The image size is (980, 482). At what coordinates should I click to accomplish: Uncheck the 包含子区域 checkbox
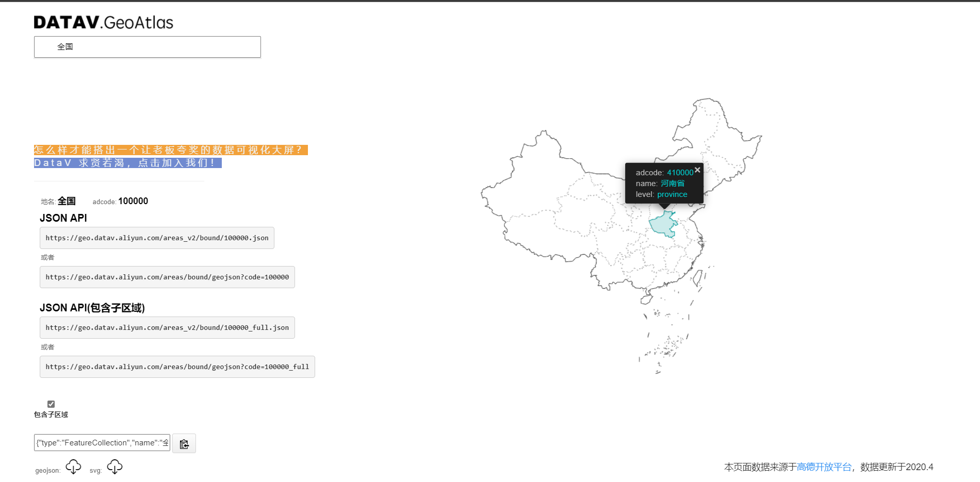51,404
